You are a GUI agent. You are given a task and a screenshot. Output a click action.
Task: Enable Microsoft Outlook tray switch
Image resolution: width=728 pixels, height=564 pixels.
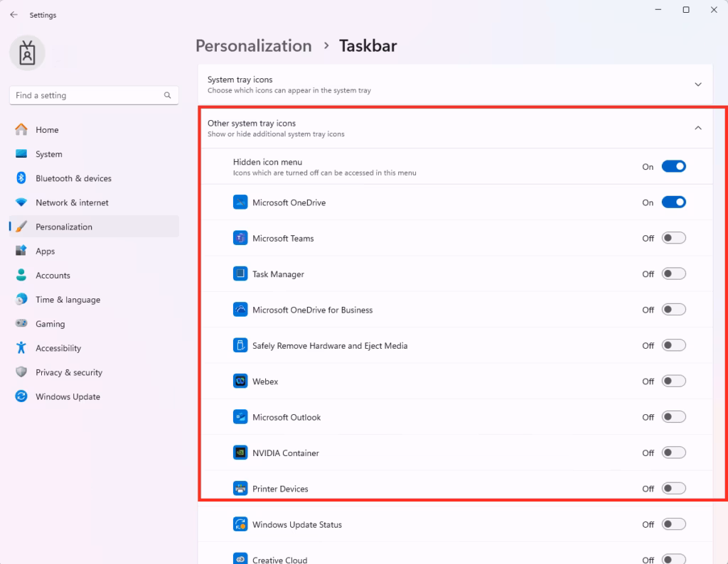coord(674,416)
